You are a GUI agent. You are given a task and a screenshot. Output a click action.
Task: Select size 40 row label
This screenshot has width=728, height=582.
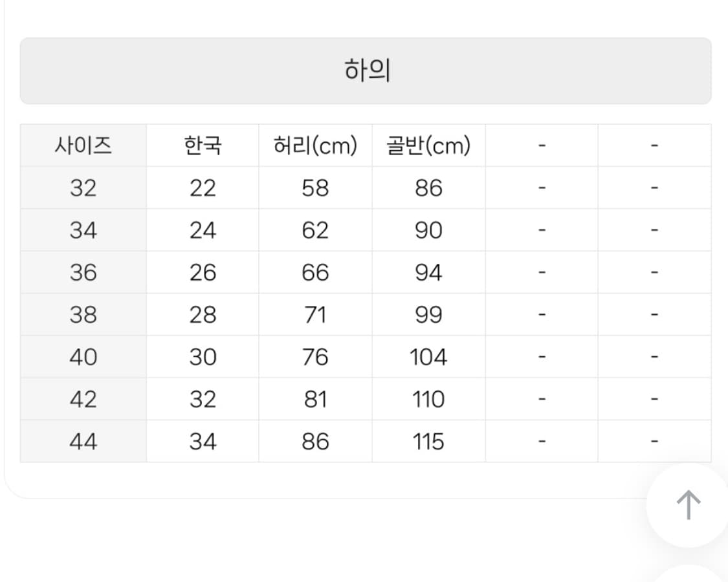[83, 357]
